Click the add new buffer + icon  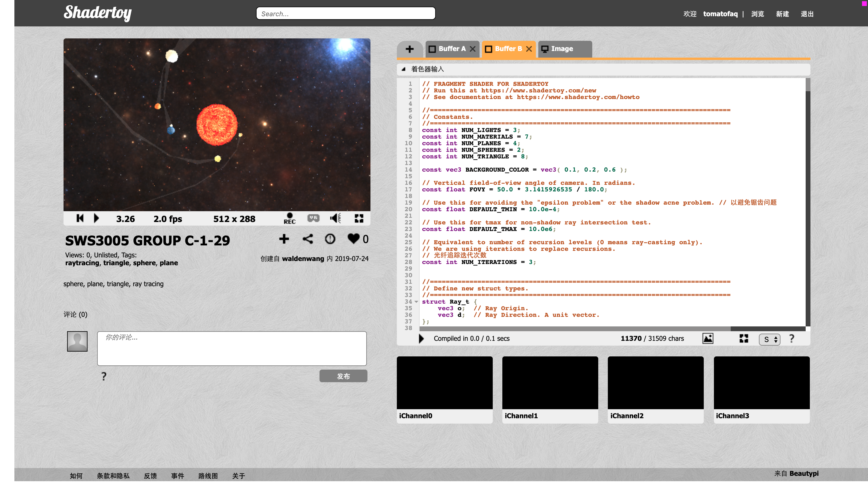tap(409, 48)
